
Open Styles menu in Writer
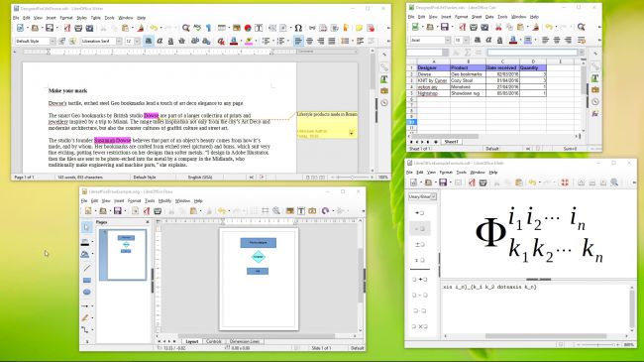click(81, 18)
